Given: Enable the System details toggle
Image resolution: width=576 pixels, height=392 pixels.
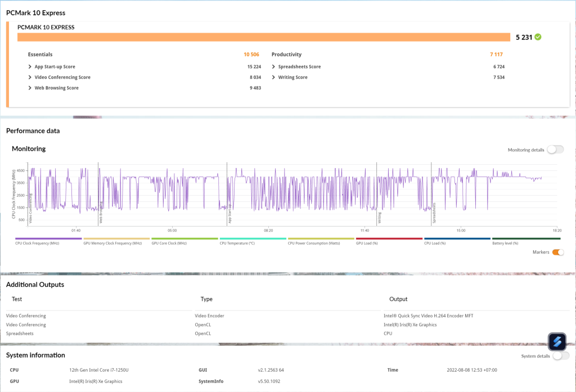Looking at the screenshot, I should tap(560, 355).
